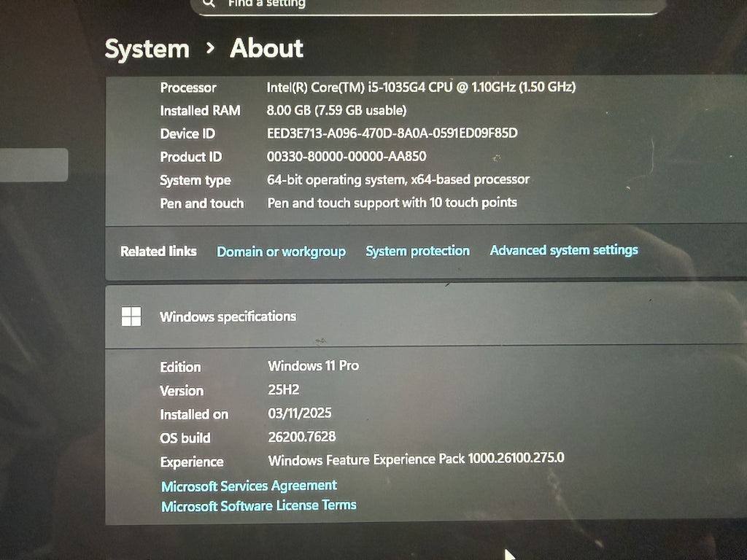Click the Processor label

[187, 87]
